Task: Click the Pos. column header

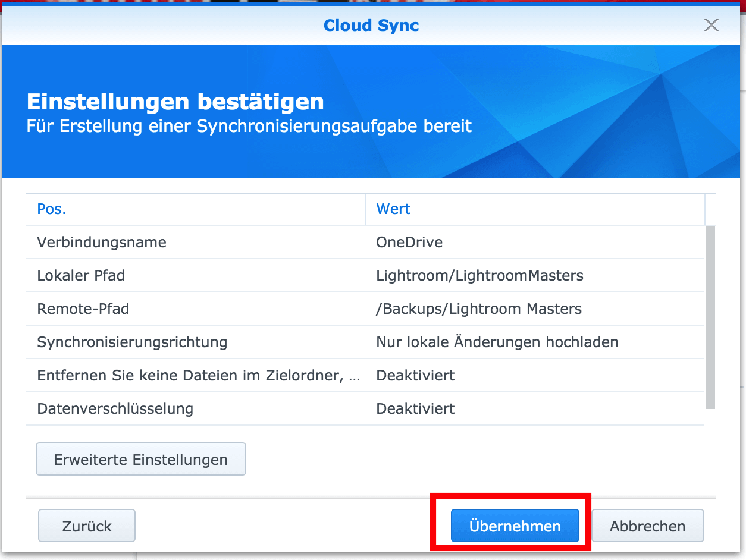Action: (196, 209)
